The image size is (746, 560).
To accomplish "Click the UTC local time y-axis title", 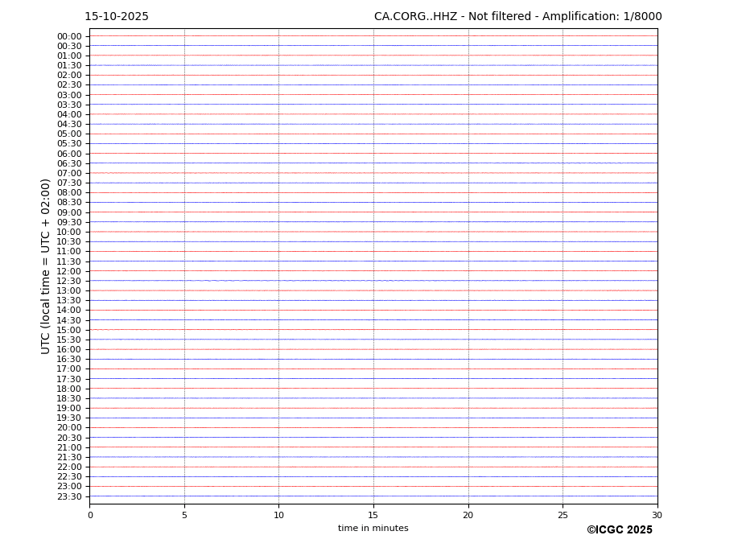I will 46,266.
